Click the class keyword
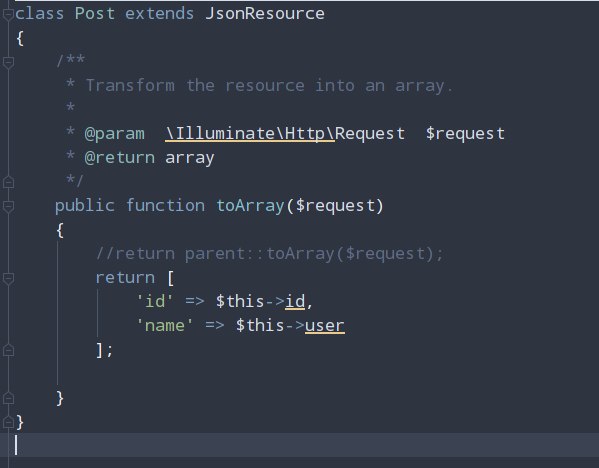Image resolution: width=599 pixels, height=468 pixels. tap(39, 14)
